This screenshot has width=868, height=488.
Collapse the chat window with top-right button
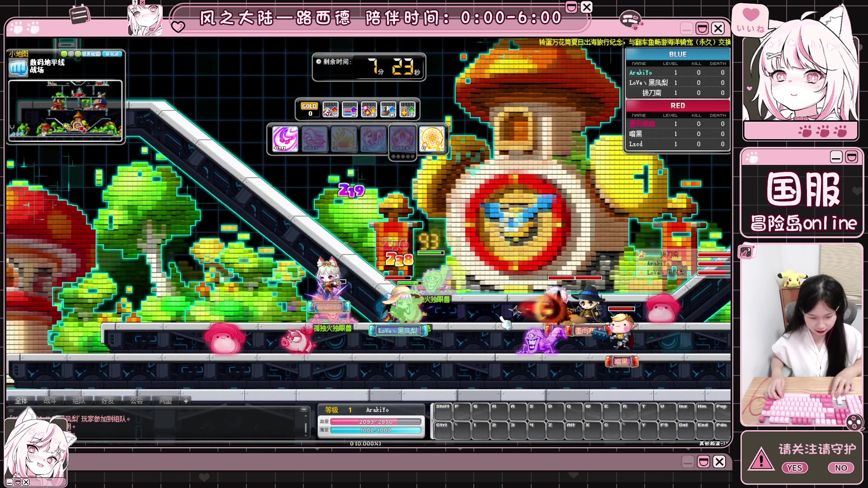[304, 409]
